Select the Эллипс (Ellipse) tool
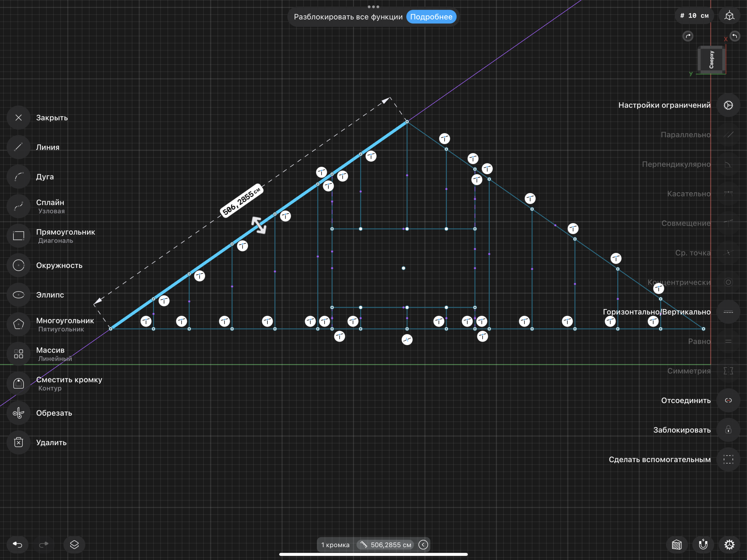The image size is (747, 560). point(19,295)
